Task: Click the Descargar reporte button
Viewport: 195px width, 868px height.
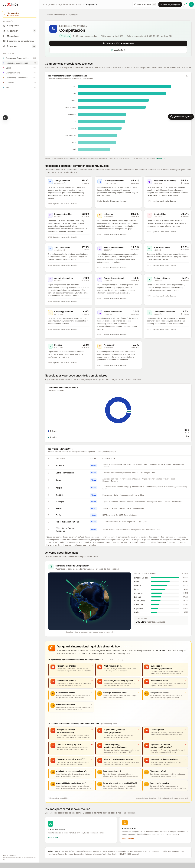Action: [170, 4]
